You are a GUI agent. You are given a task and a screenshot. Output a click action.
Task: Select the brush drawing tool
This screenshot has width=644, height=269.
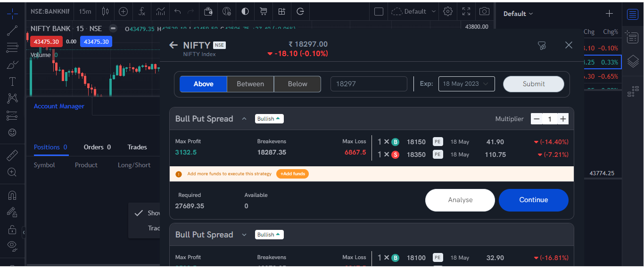click(12, 65)
